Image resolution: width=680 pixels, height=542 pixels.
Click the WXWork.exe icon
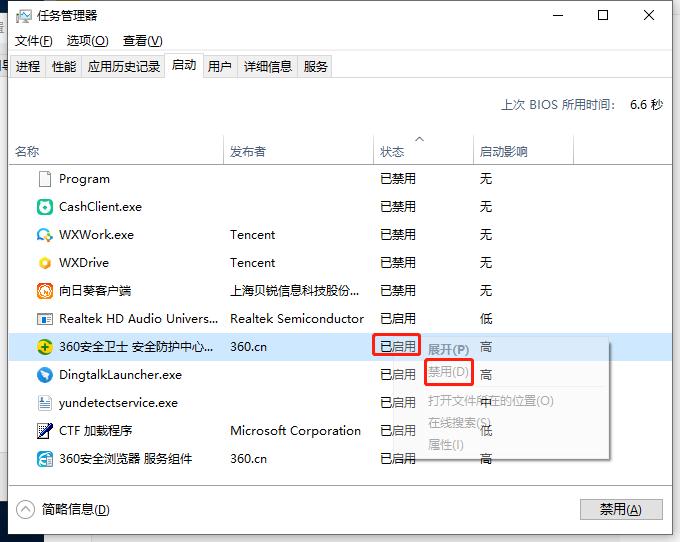tap(45, 235)
